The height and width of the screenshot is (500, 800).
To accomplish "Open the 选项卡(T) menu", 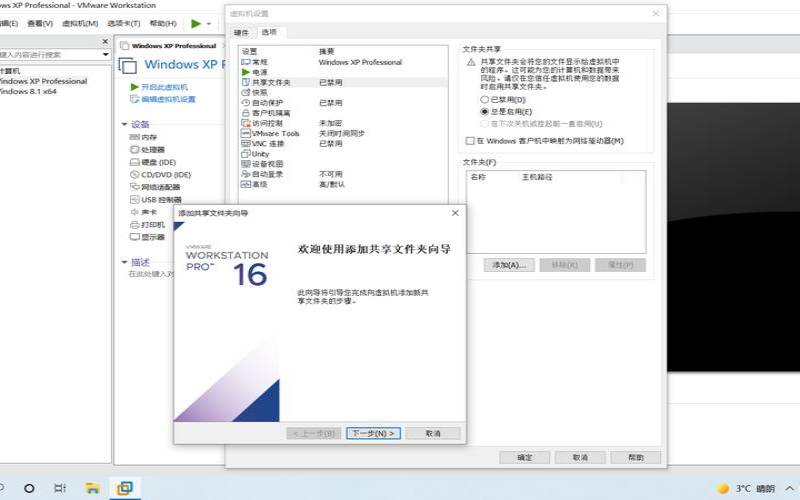I will click(123, 23).
